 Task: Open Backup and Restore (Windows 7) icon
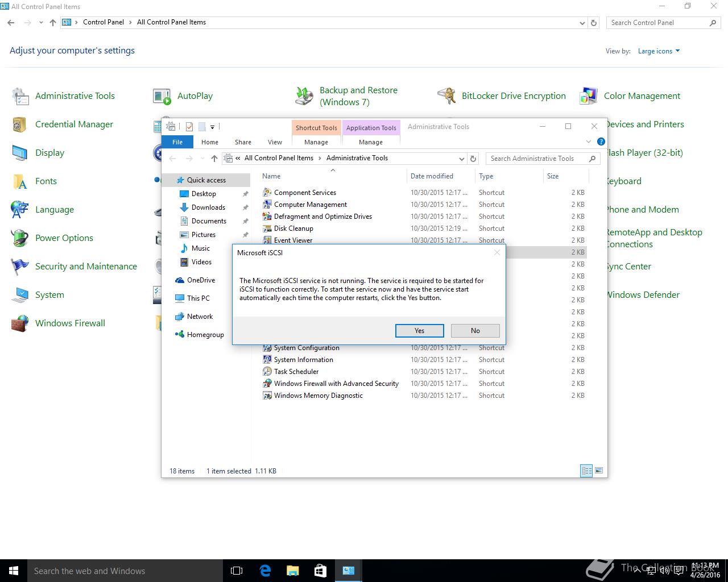point(304,96)
